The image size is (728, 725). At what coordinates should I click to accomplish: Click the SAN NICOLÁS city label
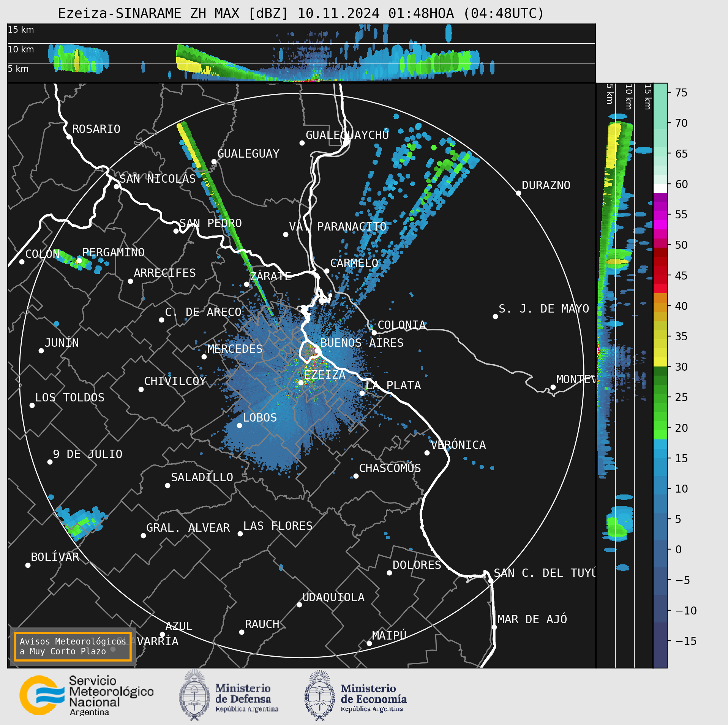pos(157,178)
